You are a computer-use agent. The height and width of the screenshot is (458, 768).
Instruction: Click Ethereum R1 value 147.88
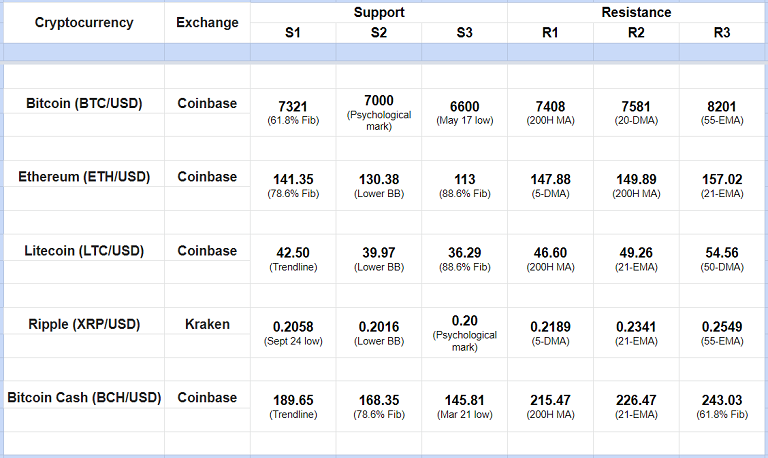[x=550, y=179]
